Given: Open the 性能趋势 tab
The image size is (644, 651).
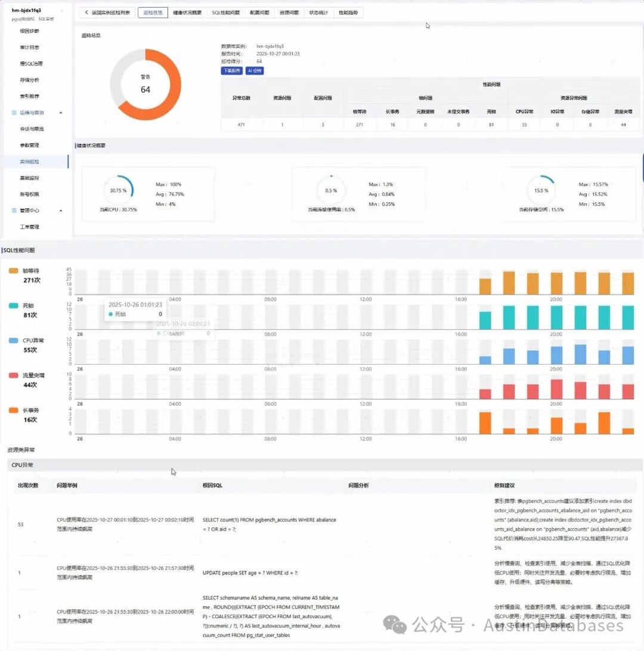Looking at the screenshot, I should [348, 13].
